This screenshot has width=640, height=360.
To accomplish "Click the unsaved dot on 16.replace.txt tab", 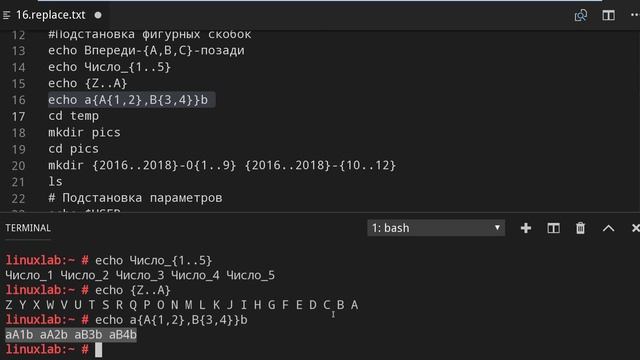I will pos(98,15).
